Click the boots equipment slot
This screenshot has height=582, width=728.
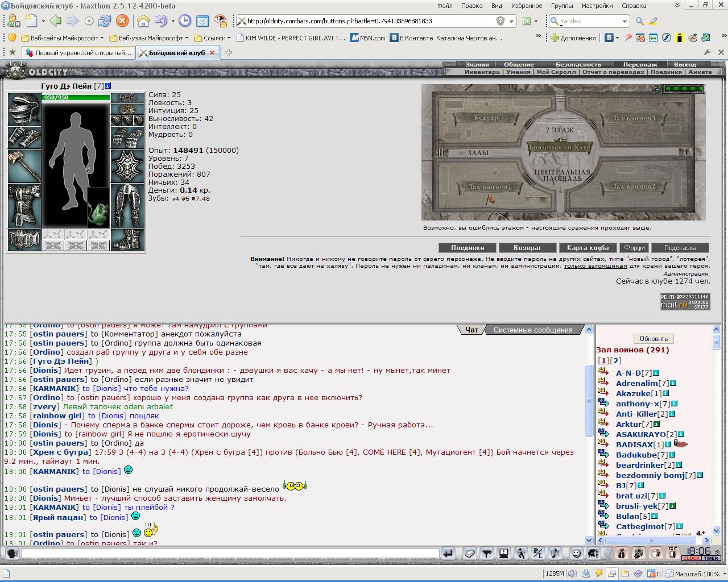click(x=127, y=240)
